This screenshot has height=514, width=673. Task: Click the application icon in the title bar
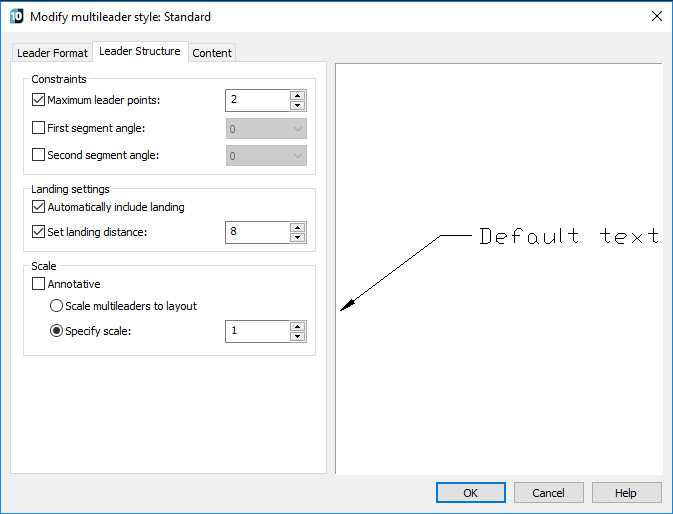pyautogui.click(x=17, y=17)
